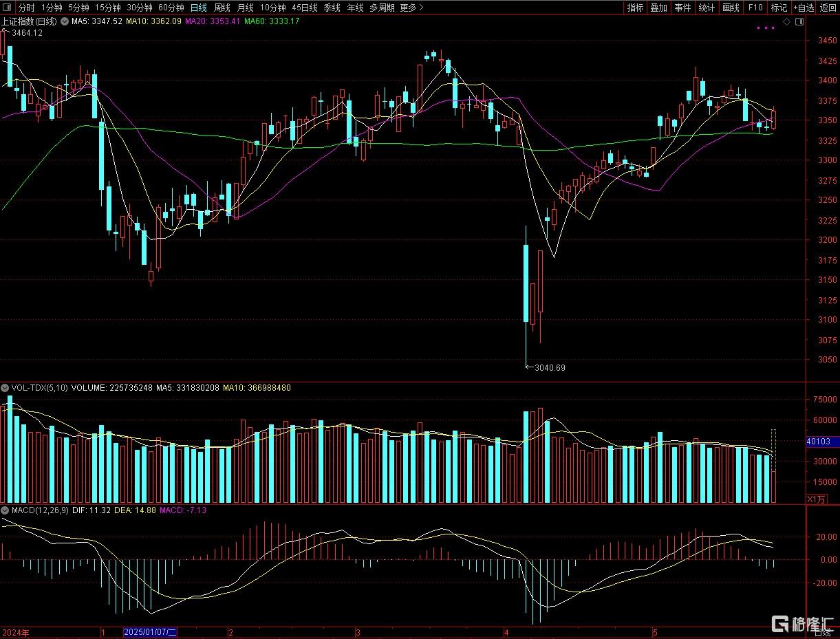Click the VOLUME: 225735248 value
Image resolution: width=840 pixels, height=639 pixels.
coord(112,388)
